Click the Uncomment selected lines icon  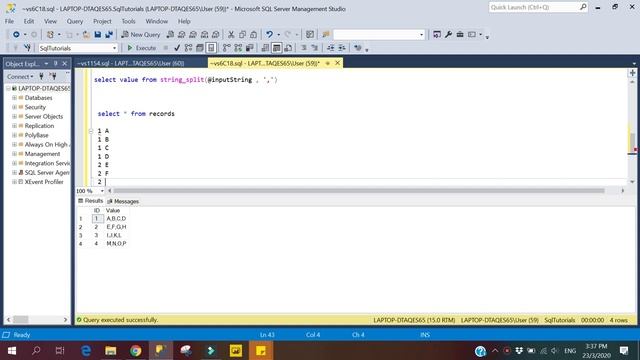click(x=315, y=48)
